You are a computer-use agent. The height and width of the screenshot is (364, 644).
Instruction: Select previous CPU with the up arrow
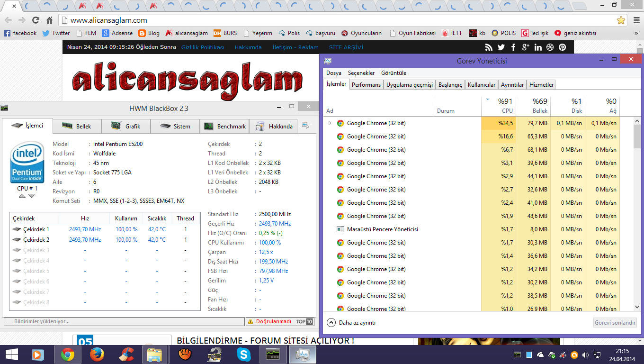click(22, 196)
